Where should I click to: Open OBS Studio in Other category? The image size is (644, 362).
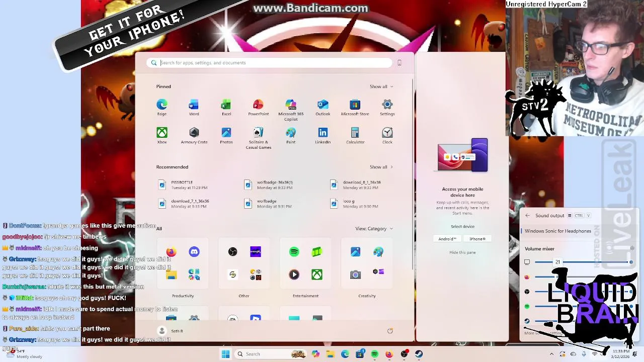pos(232,251)
